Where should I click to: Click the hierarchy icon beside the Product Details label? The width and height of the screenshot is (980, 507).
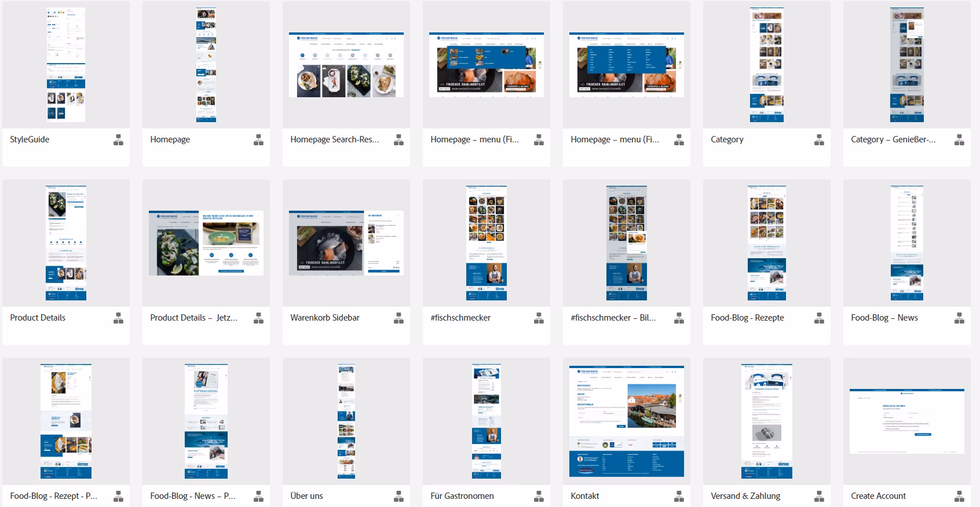click(x=118, y=318)
